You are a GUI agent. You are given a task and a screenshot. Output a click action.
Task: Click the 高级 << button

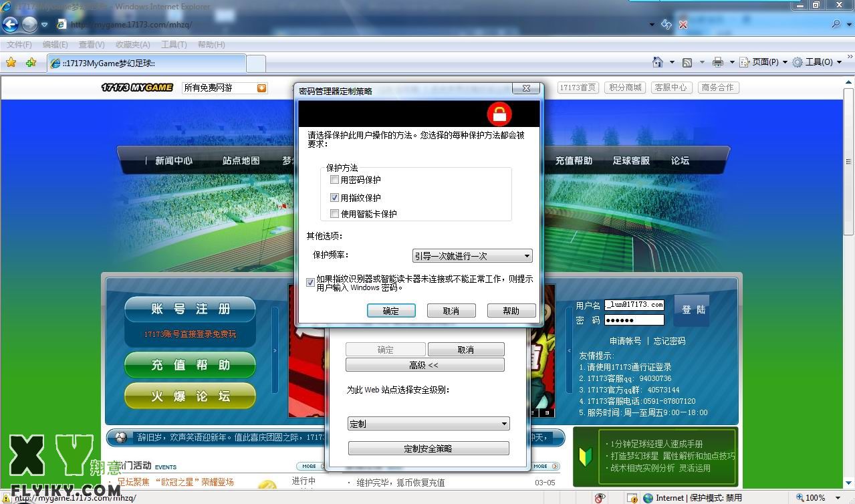(424, 365)
